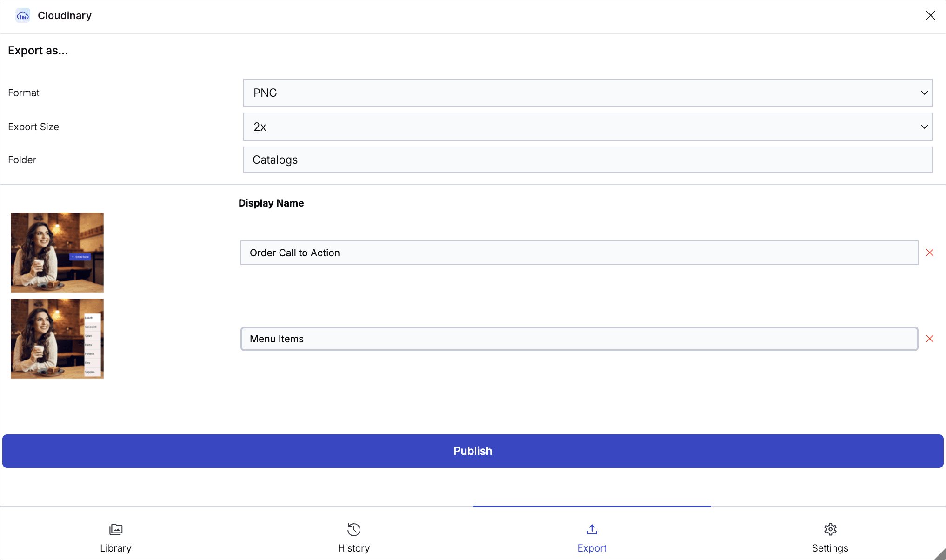Screen dimensions: 946x560
Task: Select the Order Call to Action thumbnail
Action: click(x=57, y=253)
